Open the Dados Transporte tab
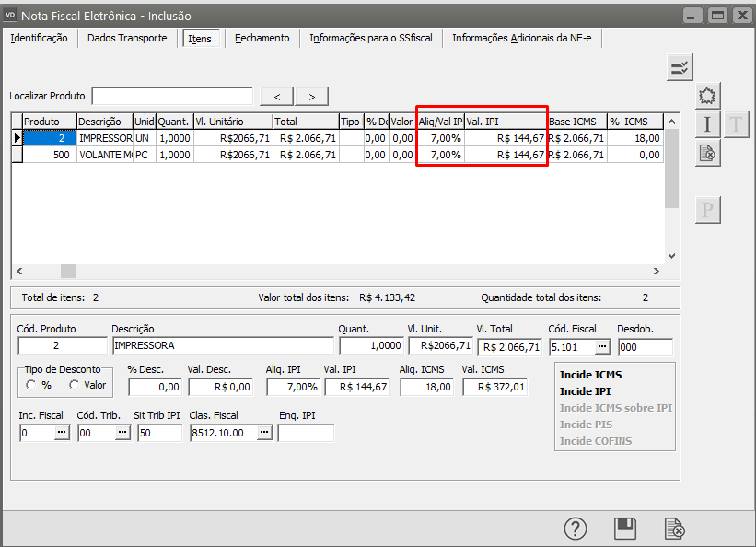Screen dimensions: 756x547 (127, 38)
